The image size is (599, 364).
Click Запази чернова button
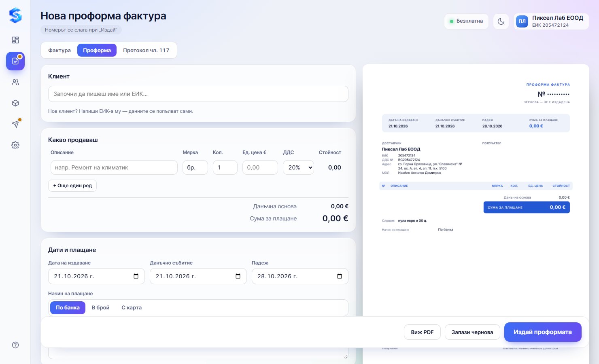(x=472, y=332)
